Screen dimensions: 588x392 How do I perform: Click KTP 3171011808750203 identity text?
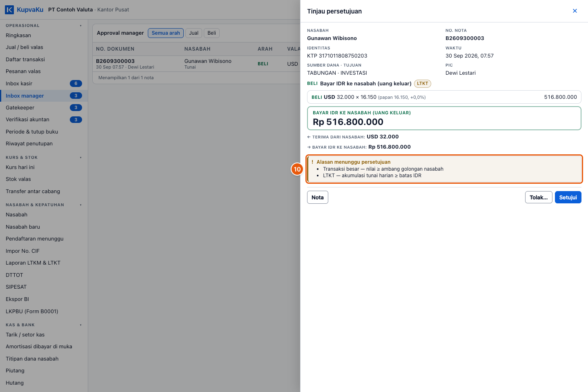click(337, 56)
